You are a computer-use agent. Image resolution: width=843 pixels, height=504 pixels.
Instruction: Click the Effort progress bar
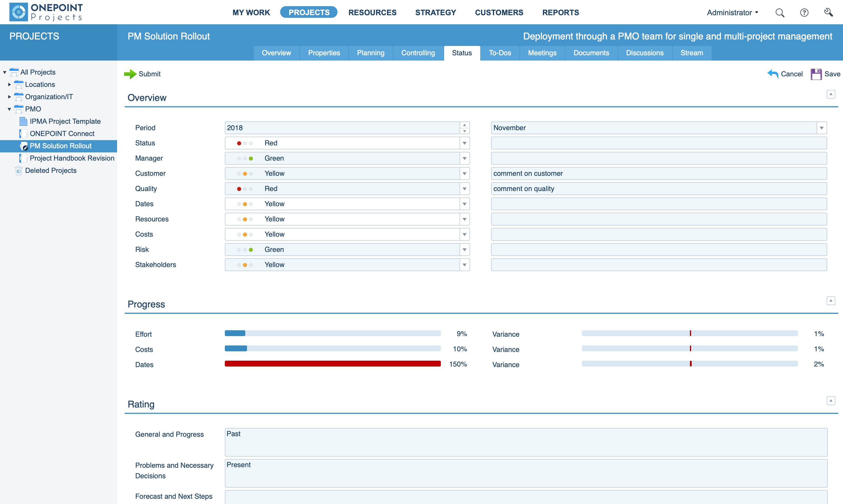(x=333, y=333)
